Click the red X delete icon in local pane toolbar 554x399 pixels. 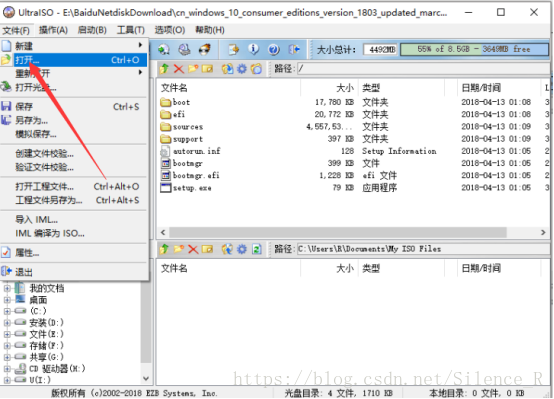point(193,249)
